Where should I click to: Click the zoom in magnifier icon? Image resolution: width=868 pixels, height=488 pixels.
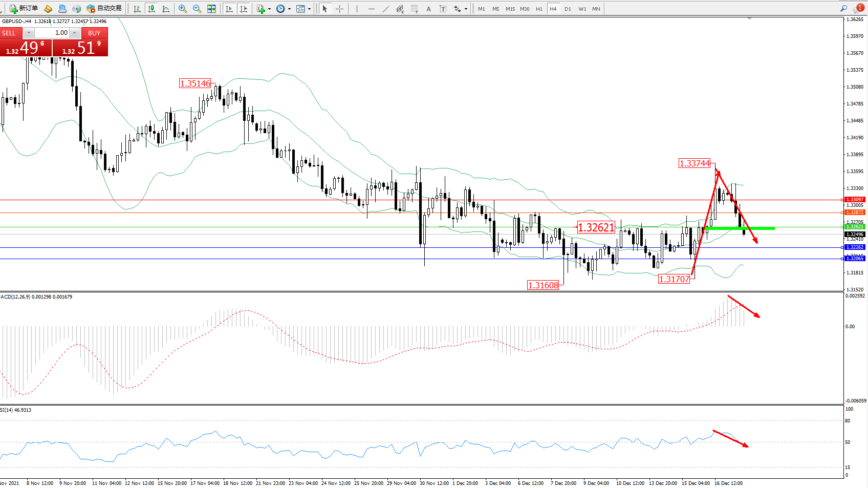pos(183,9)
